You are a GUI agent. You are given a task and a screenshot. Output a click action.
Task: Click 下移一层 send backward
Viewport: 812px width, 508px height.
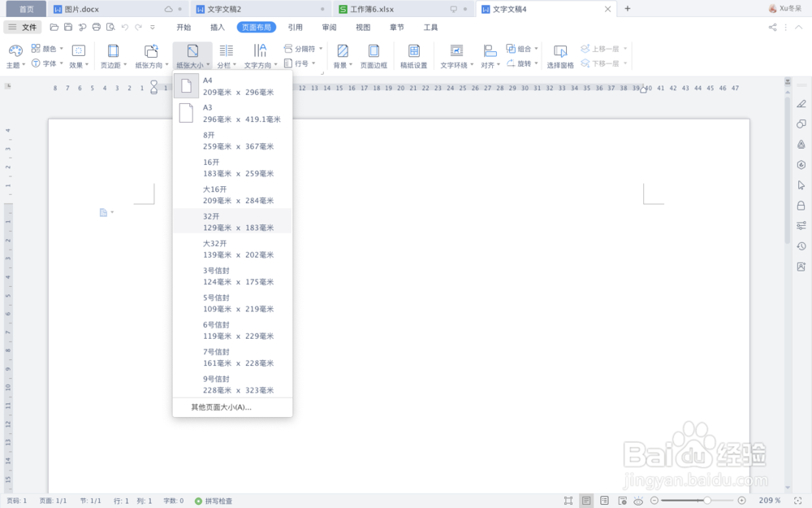click(x=604, y=63)
